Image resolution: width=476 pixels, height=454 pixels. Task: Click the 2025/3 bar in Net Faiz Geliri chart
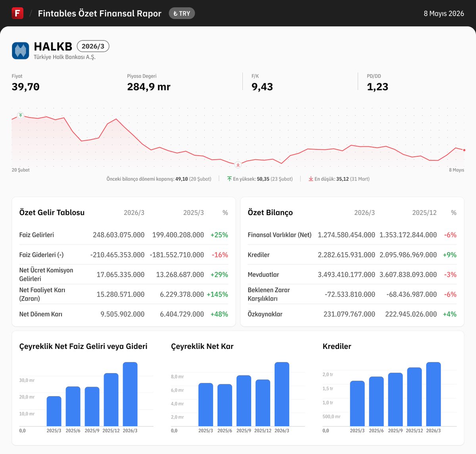pos(54,411)
